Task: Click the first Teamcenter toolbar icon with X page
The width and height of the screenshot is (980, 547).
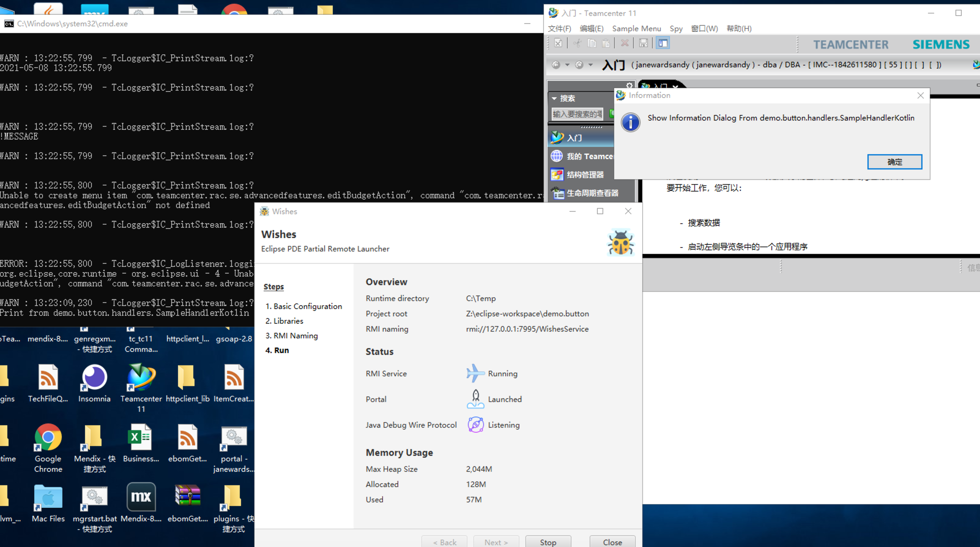Action: click(x=558, y=43)
